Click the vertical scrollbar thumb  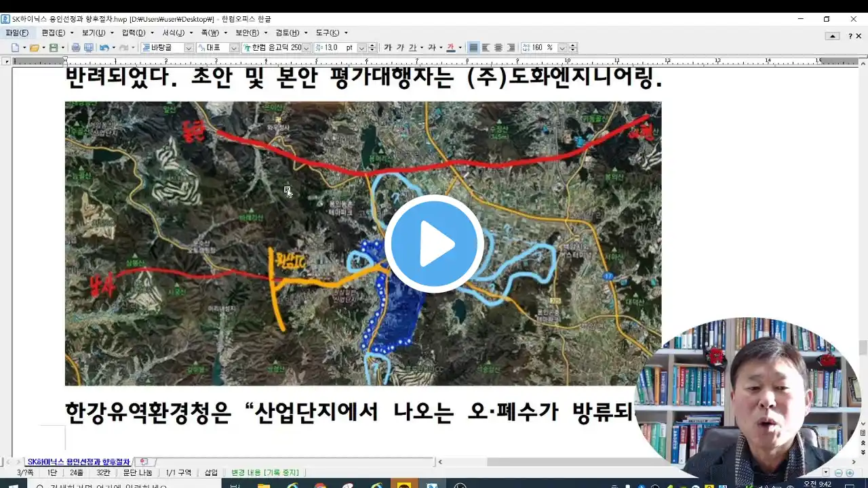click(x=863, y=347)
